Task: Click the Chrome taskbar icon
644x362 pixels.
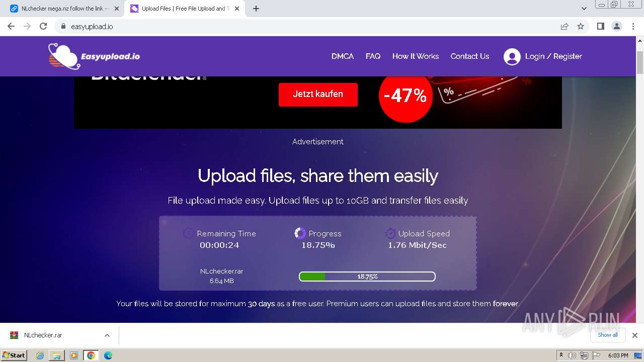Action: pos(91,355)
